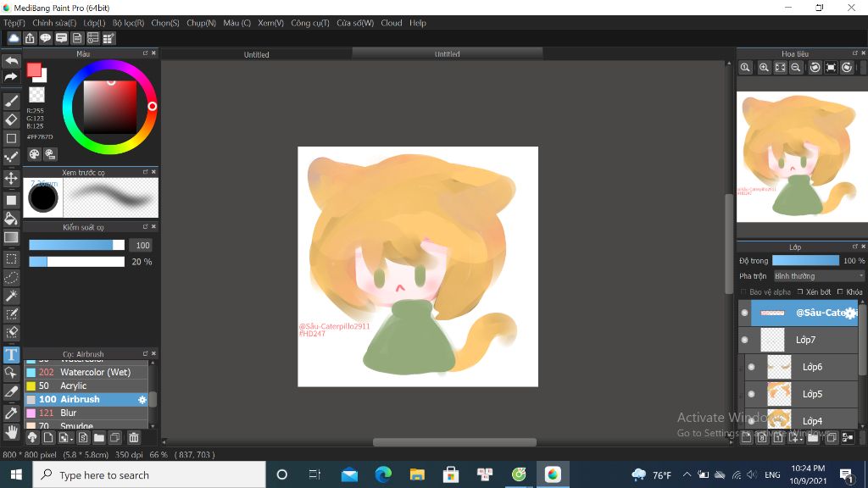Click the brush size value field 100
The image size is (868, 488).
[x=142, y=245]
